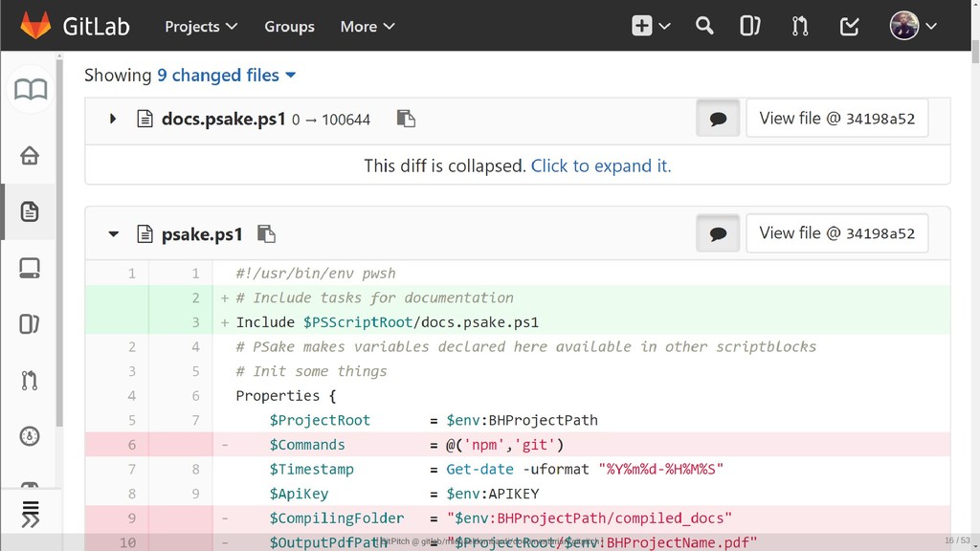
Task: Toggle comments for docs.psake.ps1 file
Action: point(718,119)
